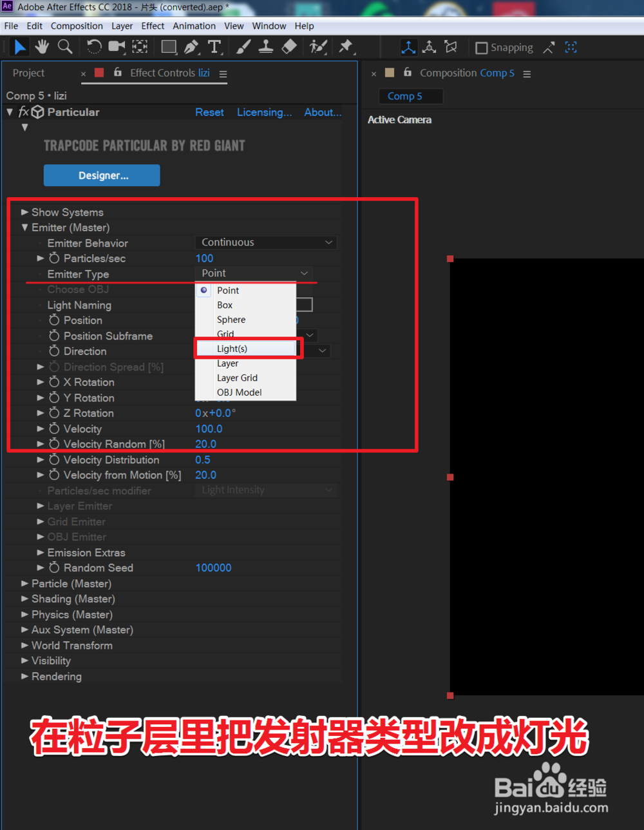Open the Effect Controls panel menu
Viewport: 644px width, 830px height.
pos(223,73)
